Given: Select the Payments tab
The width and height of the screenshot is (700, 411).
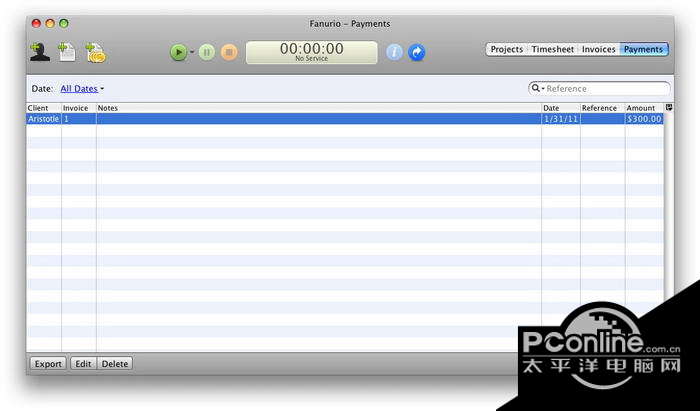Looking at the screenshot, I should coord(643,50).
